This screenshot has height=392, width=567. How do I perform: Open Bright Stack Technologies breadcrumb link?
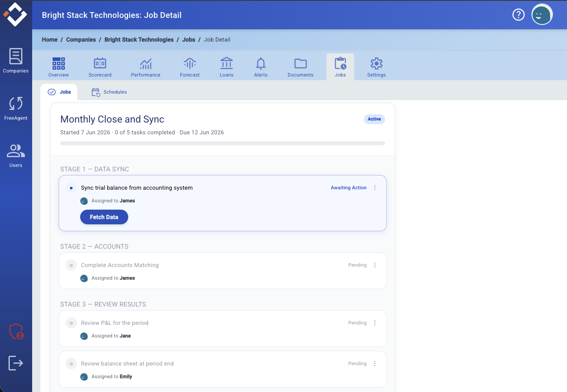click(139, 39)
